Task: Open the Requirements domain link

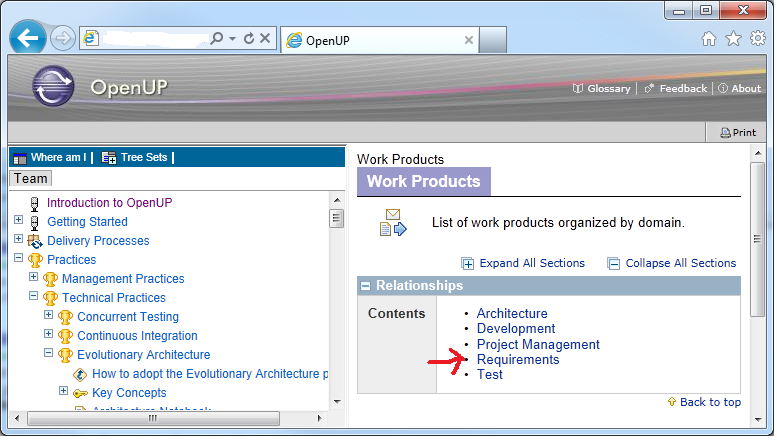Action: (518, 360)
